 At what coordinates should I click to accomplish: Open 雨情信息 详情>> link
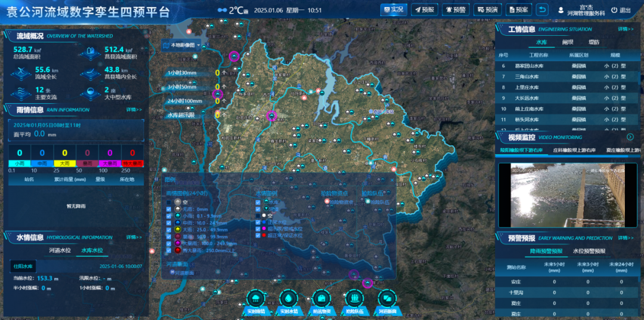tap(134, 110)
